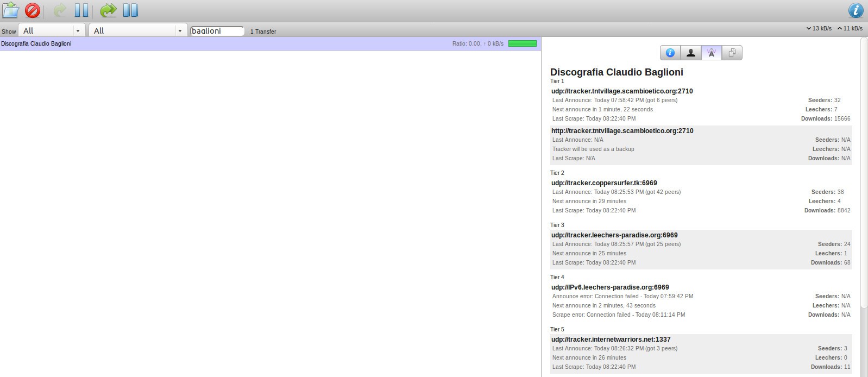The height and width of the screenshot is (377, 868).
Task: Click Downloads: 68 value
Action: click(831, 263)
